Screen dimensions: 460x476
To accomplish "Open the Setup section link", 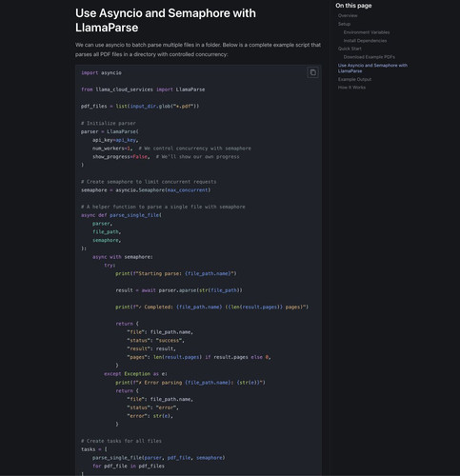I will coord(344,24).
